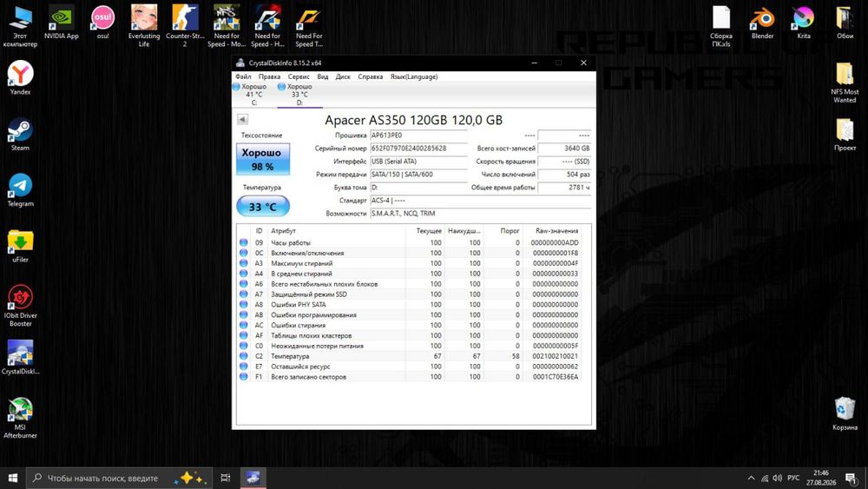Click the Атрибут column header
The width and height of the screenshot is (868, 489).
click(x=337, y=230)
